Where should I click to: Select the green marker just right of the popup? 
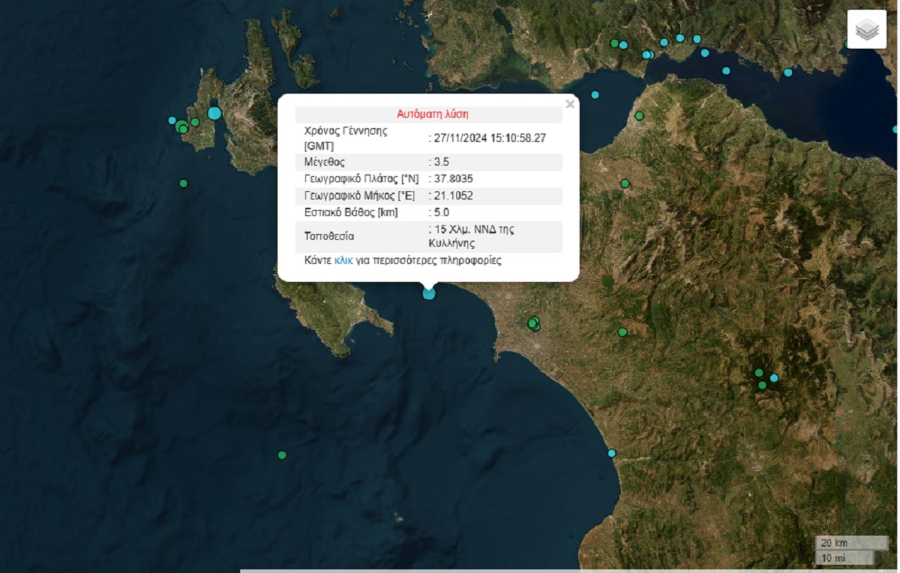pyautogui.click(x=625, y=183)
